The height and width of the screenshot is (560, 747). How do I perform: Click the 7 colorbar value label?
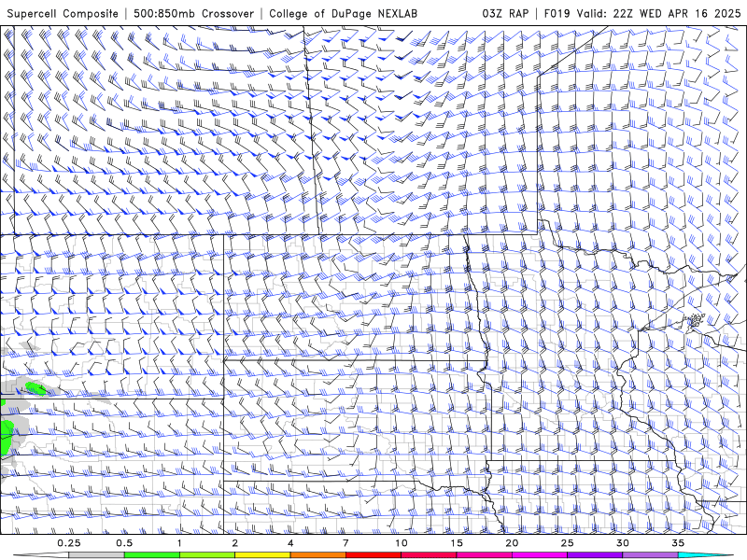345,543
